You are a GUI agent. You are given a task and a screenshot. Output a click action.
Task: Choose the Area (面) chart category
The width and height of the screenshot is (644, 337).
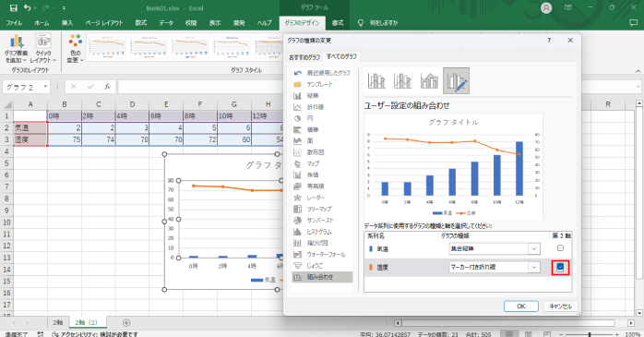coord(322,141)
